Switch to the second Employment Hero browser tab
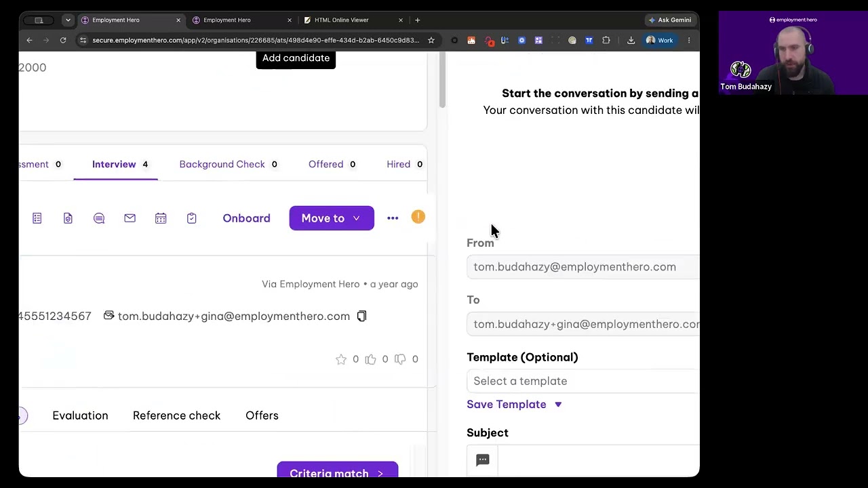The height and width of the screenshot is (488, 868). pyautogui.click(x=242, y=20)
